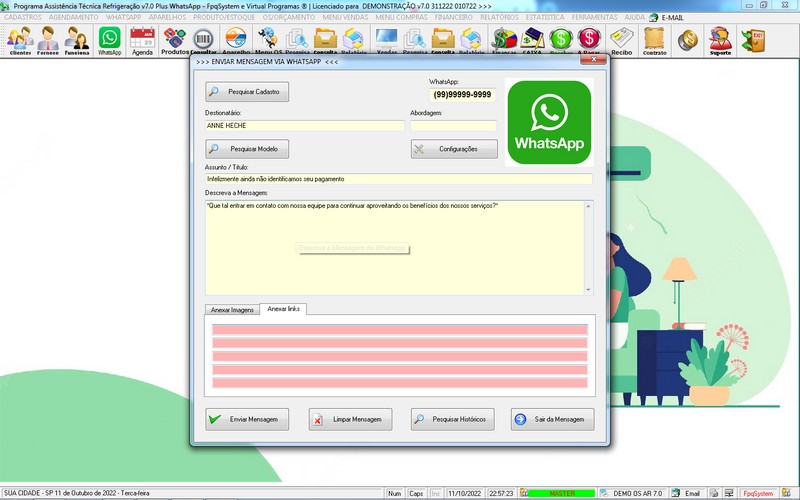This screenshot has width=800, height=500.
Task: Click Limpar Mensagem button
Action: coord(351,419)
